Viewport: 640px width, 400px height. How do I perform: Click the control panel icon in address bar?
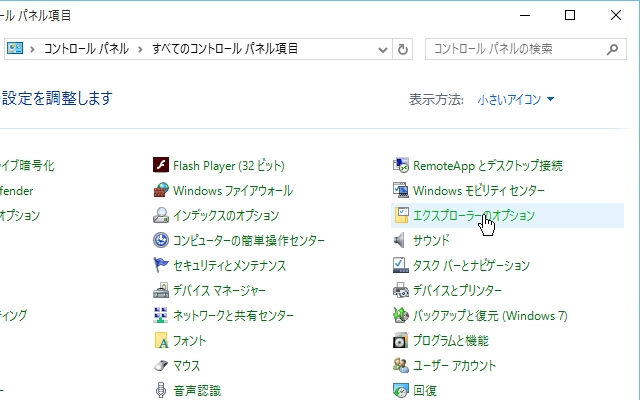pyautogui.click(x=15, y=49)
